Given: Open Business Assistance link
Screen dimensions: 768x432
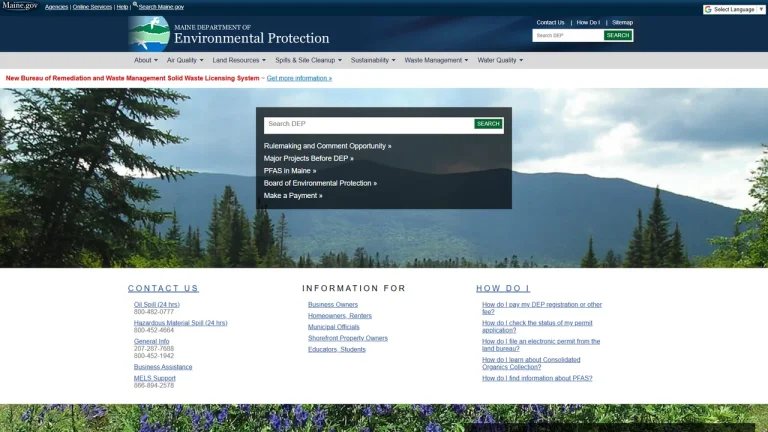Looking at the screenshot, I should click(163, 367).
